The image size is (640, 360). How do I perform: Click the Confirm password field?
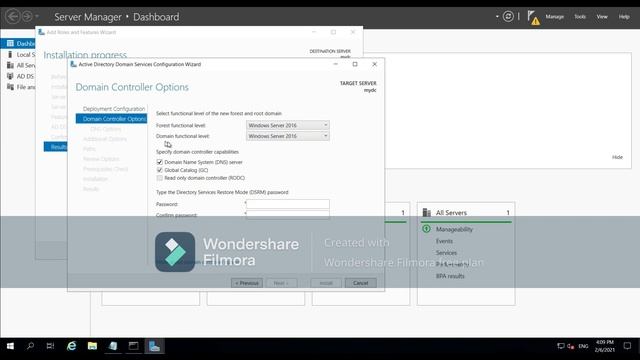tap(288, 215)
